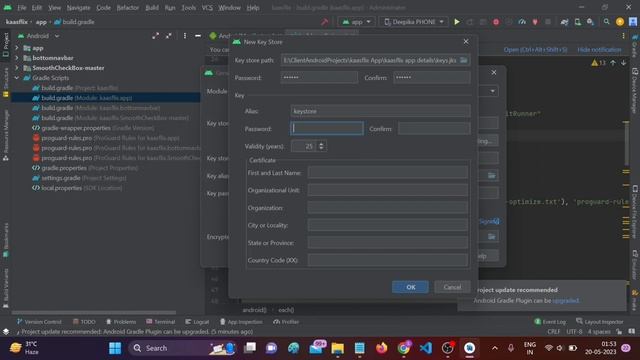Click the upgraded link in notification

click(565, 300)
